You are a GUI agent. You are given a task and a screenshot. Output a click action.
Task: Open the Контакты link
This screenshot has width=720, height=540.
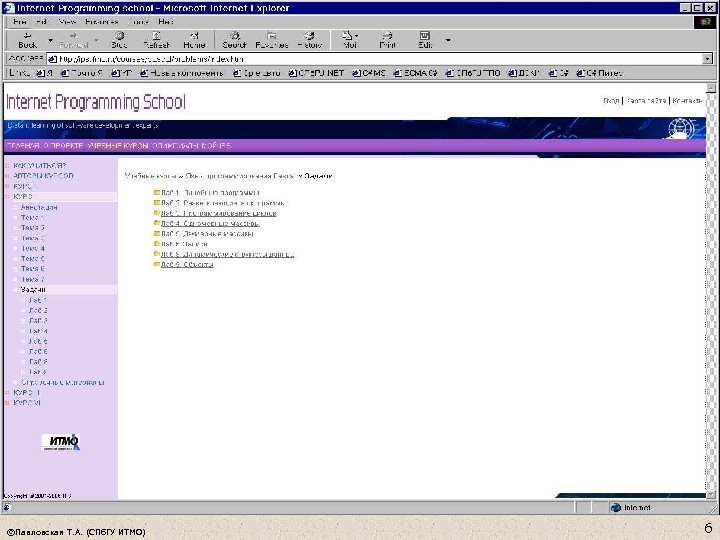(687, 101)
